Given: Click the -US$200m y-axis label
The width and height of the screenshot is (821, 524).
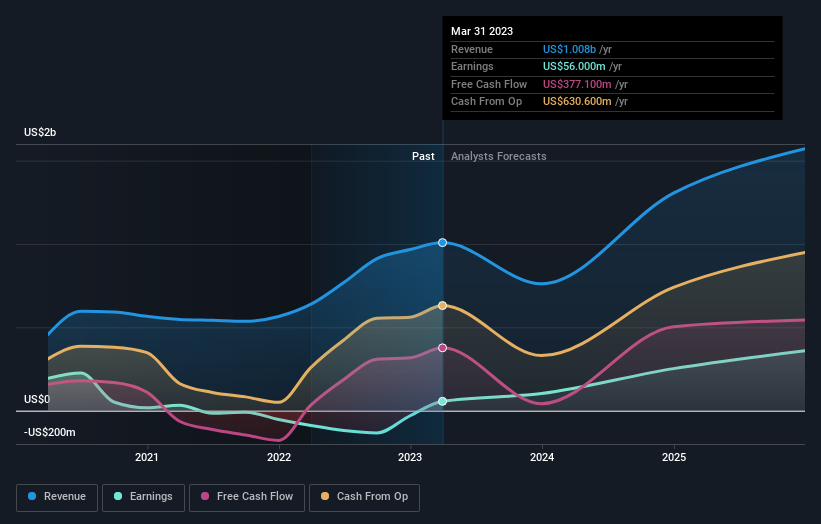Looking at the screenshot, I should [x=50, y=432].
